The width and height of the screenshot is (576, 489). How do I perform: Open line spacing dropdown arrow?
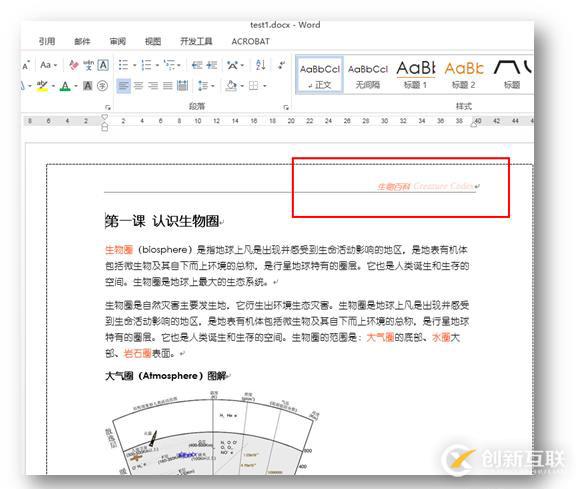click(x=213, y=86)
